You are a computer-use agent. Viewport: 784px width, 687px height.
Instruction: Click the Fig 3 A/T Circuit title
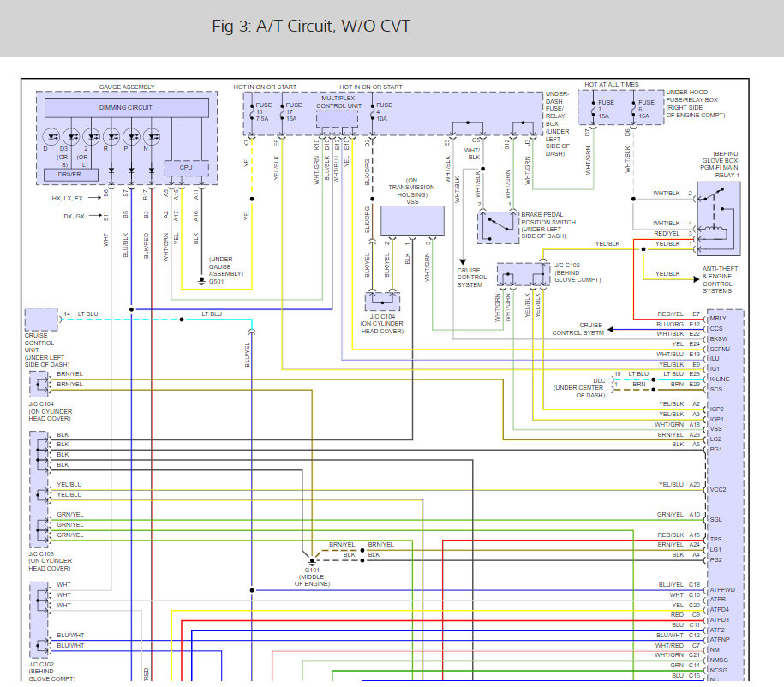[x=311, y=26]
